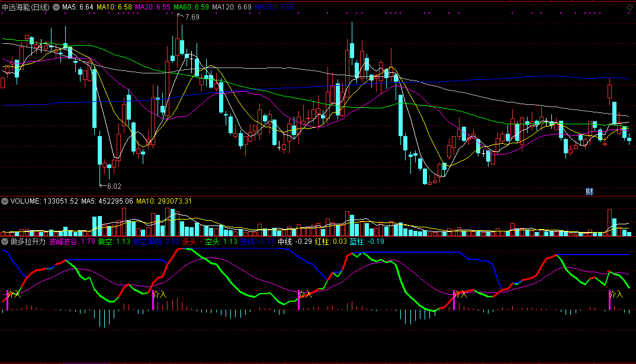Select the volume MA10: 293073.31 label
Image resolution: width=636 pixels, height=364 pixels.
[x=164, y=201]
